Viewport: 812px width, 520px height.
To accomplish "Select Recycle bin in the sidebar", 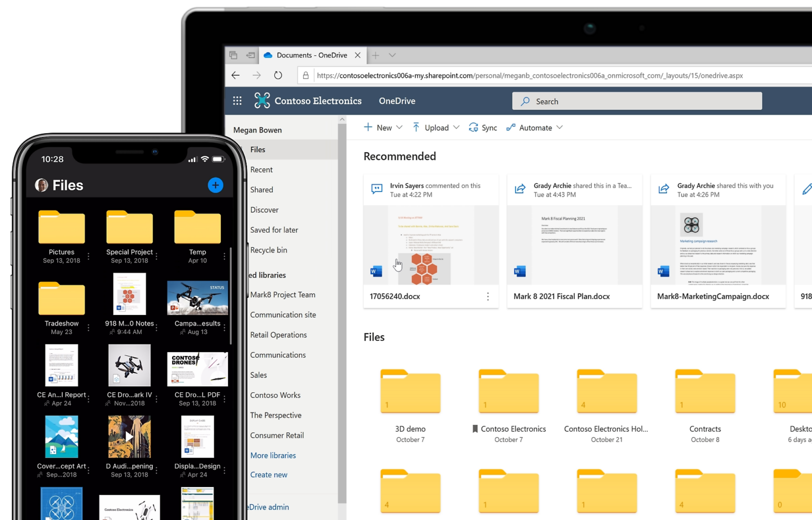I will point(268,249).
